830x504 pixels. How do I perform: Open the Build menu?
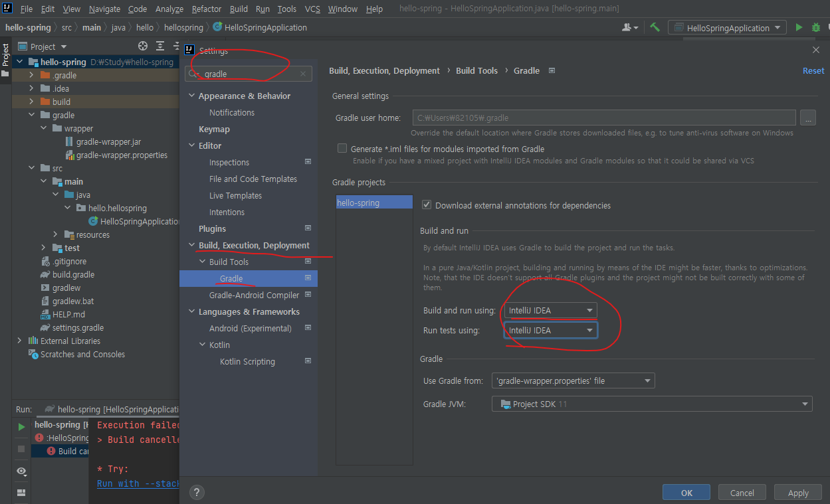click(239, 9)
